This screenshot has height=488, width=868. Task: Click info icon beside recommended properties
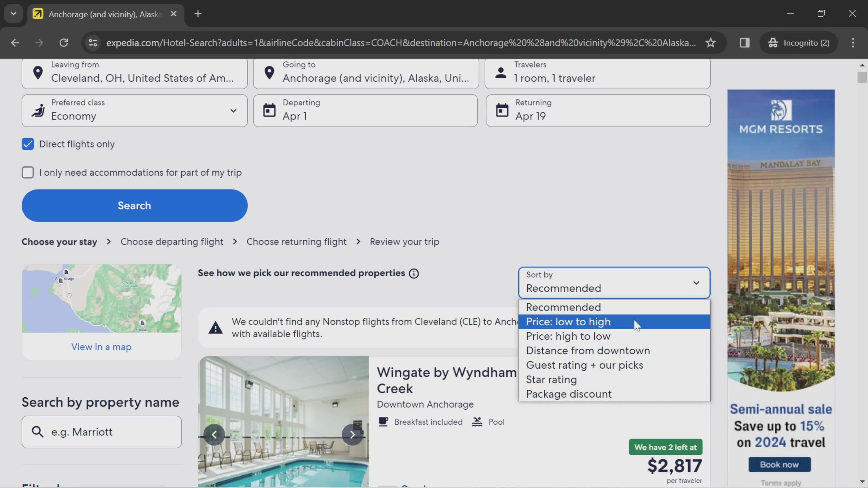pos(414,273)
